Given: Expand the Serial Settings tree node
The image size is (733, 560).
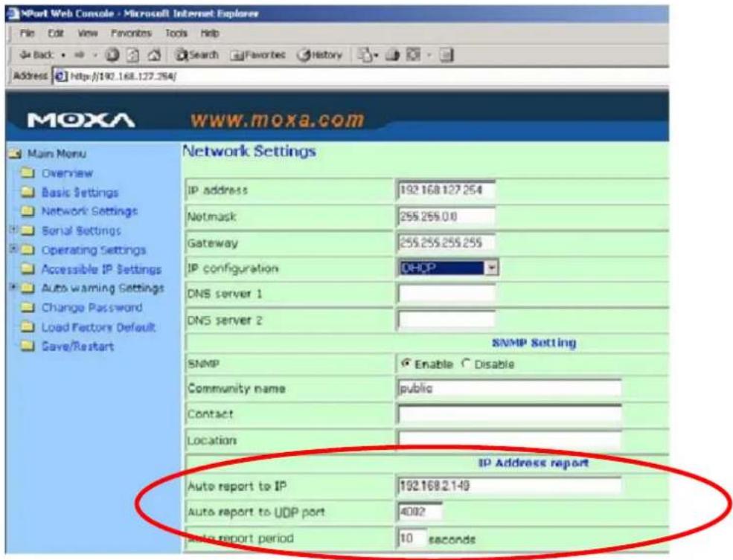Looking at the screenshot, I should click(x=13, y=229).
